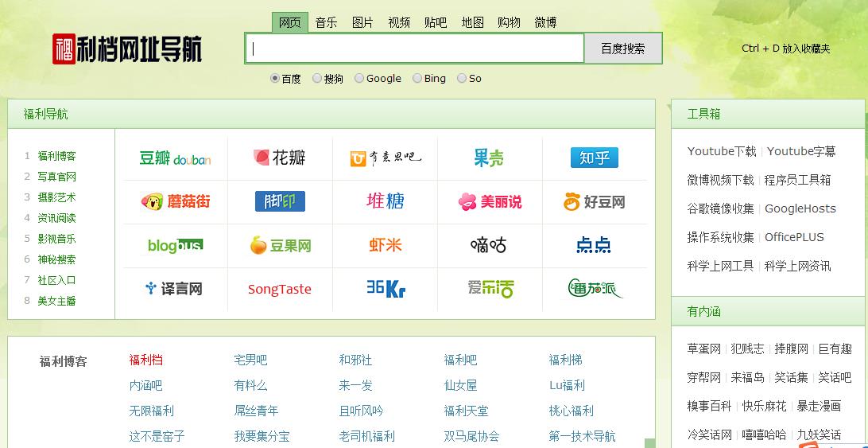The height and width of the screenshot is (448, 868).
Task: Open 摄影艺术 category link
Action: [56, 197]
